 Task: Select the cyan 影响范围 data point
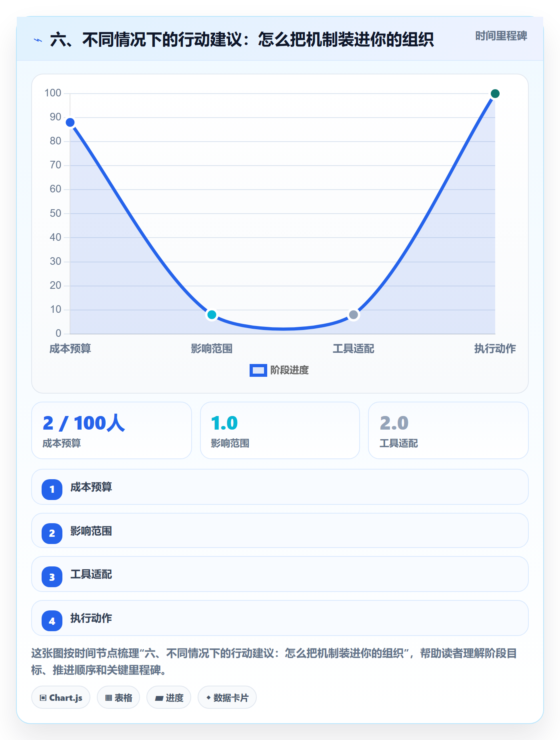212,315
